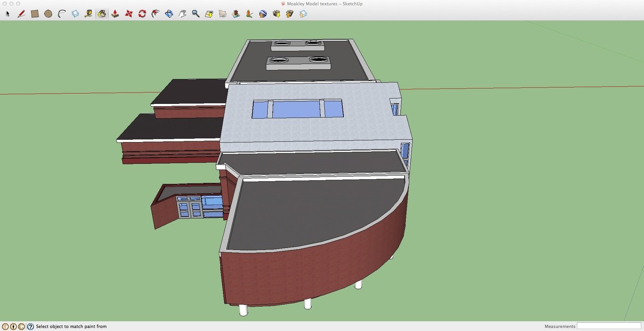
Task: Activate the Orbit camera tool
Action: (x=169, y=14)
